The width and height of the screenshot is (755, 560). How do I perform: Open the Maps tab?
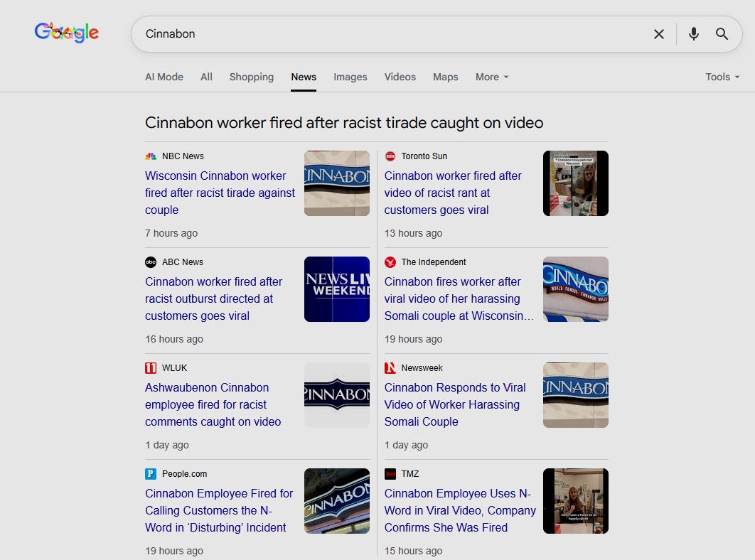tap(445, 77)
